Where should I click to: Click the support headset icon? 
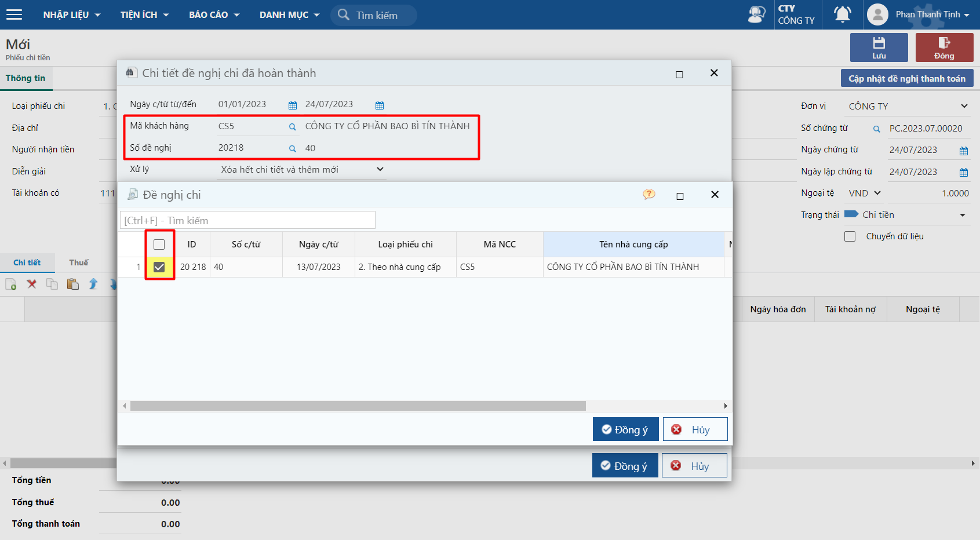(x=756, y=14)
